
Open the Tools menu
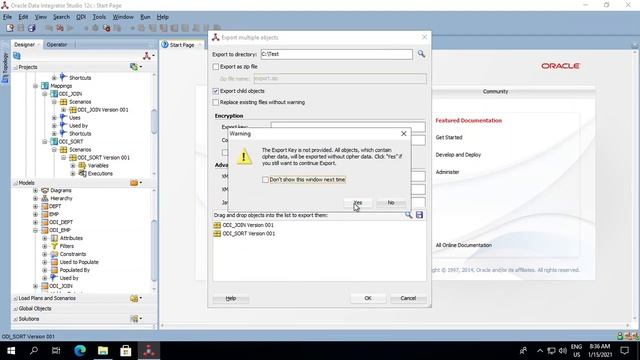(99, 17)
